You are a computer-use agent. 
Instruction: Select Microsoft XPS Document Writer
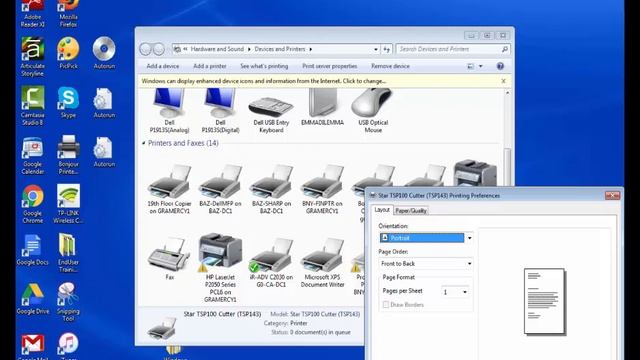pos(322,263)
